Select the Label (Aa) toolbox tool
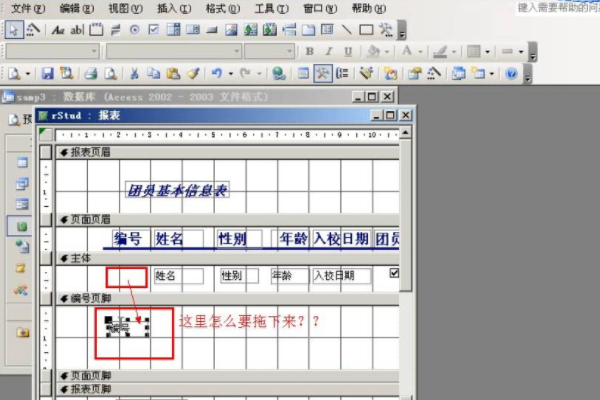Image resolution: width=600 pixels, height=400 pixels. coord(58,29)
